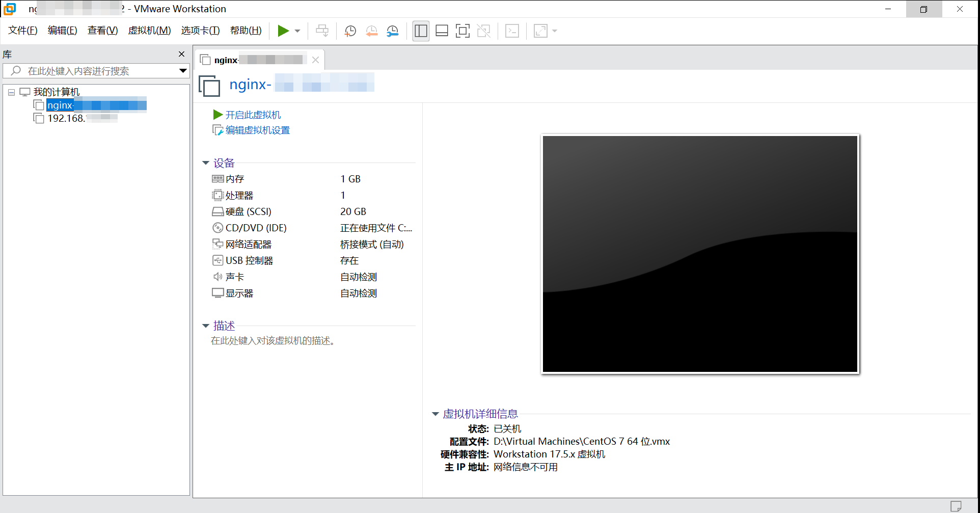Click the VM screen preview thumbnail

point(700,254)
